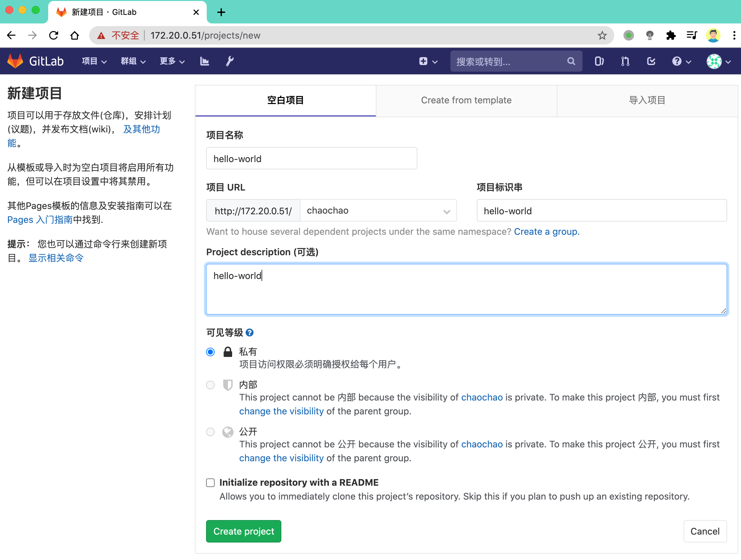Screen dimensions: 741x560
Task: Open the issues icon in GitLab navbar
Action: pyautogui.click(x=599, y=61)
